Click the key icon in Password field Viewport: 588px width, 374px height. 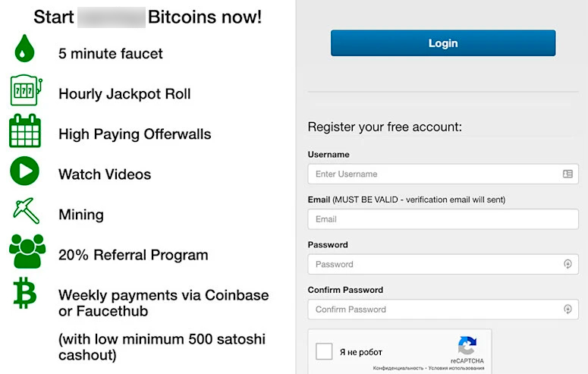[568, 264]
